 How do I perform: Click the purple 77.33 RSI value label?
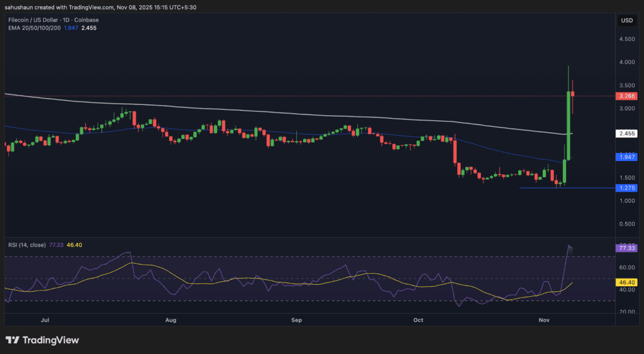pos(627,248)
